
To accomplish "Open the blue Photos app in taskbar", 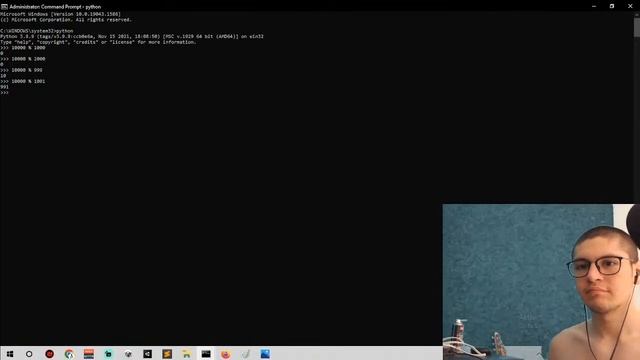I will pyautogui.click(x=265, y=354).
